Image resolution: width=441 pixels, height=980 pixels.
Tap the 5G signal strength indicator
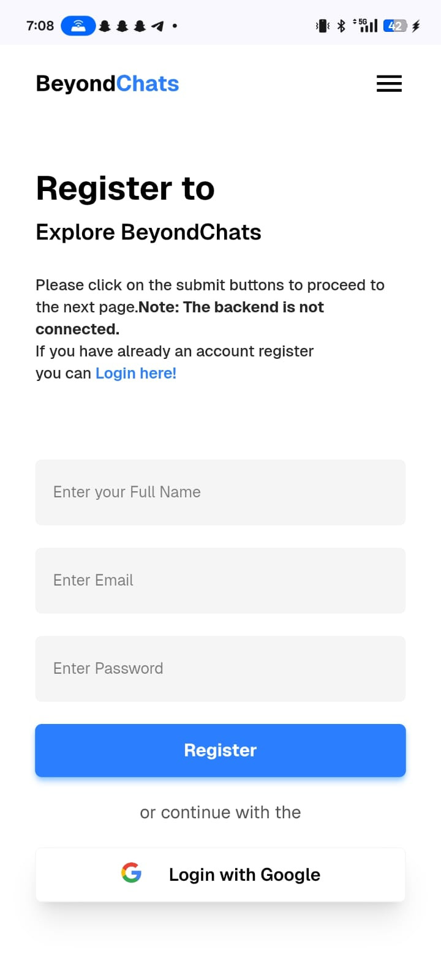(x=365, y=26)
